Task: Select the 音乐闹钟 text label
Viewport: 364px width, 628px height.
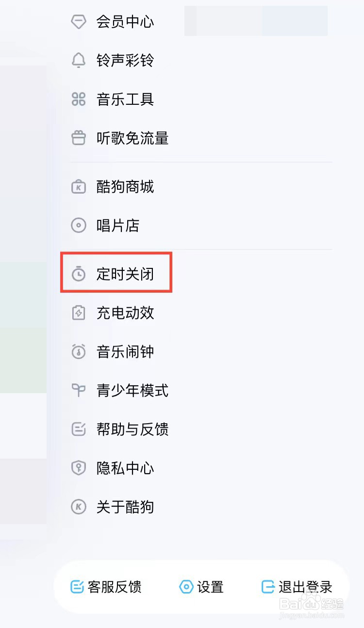Action: point(125,351)
